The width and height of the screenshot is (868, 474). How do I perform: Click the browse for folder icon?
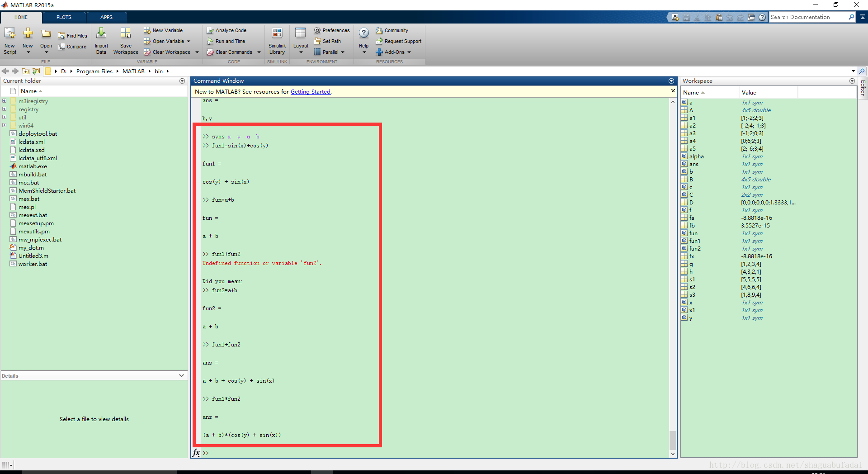point(36,71)
